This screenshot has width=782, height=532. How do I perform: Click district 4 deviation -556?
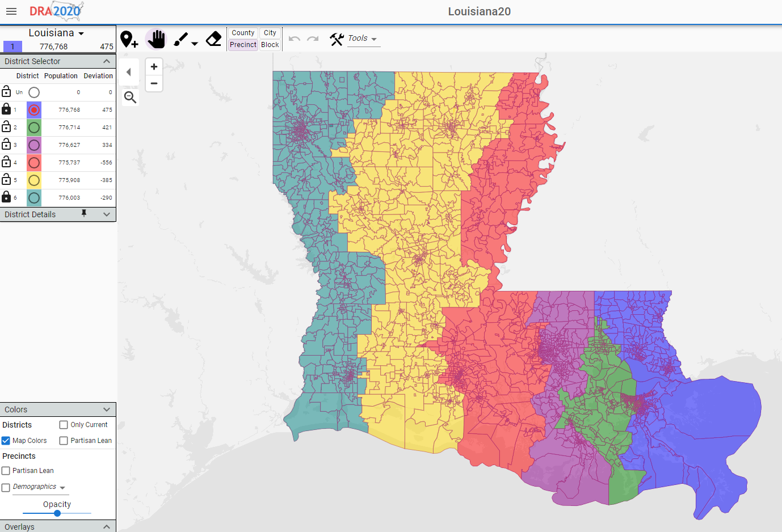106,163
